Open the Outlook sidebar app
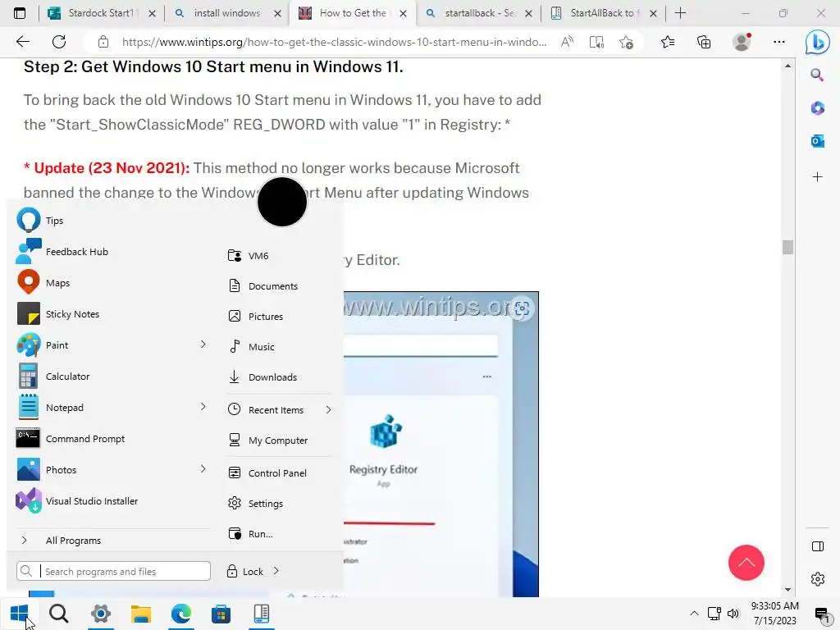 (818, 141)
